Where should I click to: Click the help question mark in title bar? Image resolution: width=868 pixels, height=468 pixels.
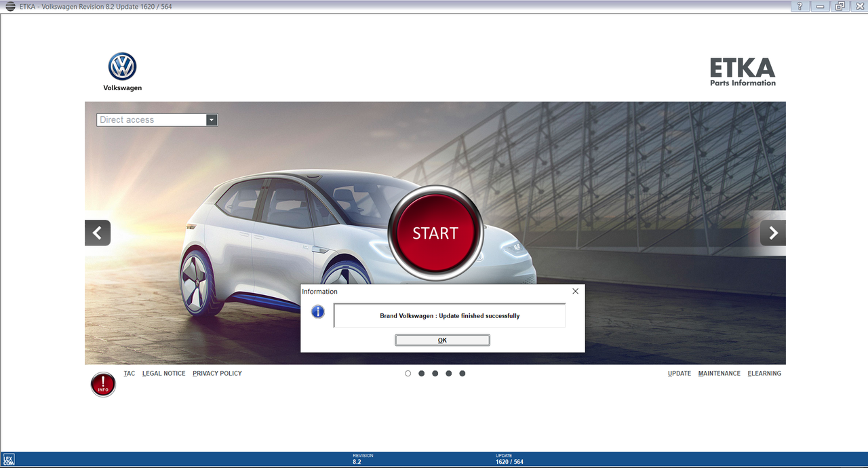tap(800, 6)
